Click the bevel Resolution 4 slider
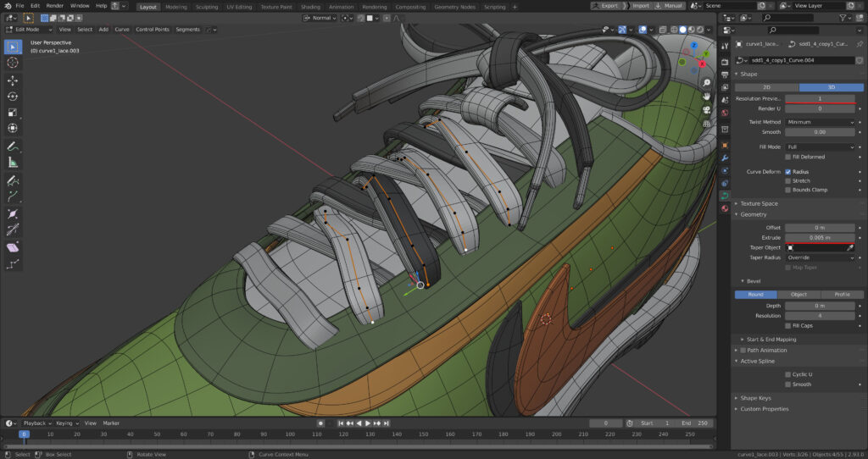Image resolution: width=868 pixels, height=459 pixels. click(820, 316)
